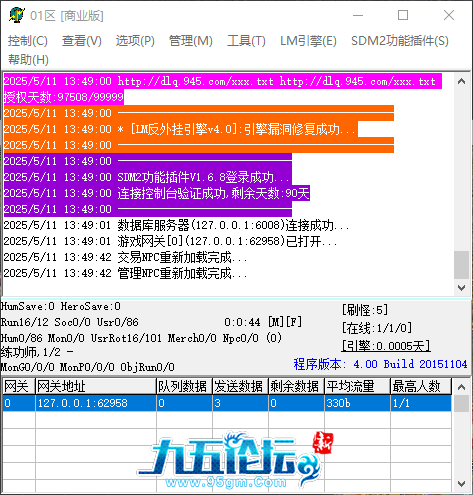Click the SDM2功能插件V1.6.8登录成功 log line
The width and height of the screenshot is (473, 495).
pyautogui.click(x=148, y=177)
